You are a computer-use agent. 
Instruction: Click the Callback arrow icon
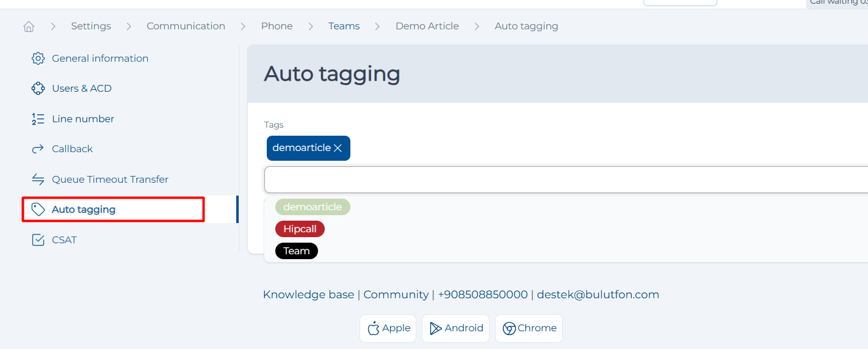(x=38, y=149)
